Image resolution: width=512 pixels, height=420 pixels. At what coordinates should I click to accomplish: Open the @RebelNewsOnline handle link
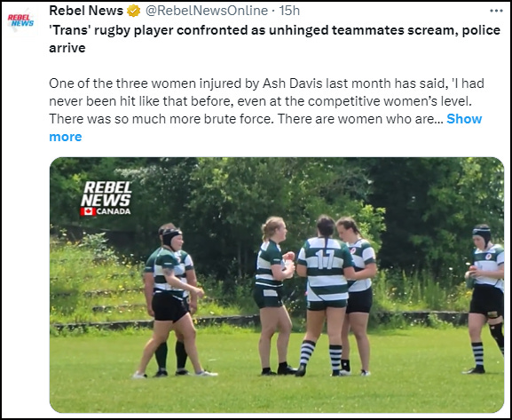pyautogui.click(x=207, y=11)
